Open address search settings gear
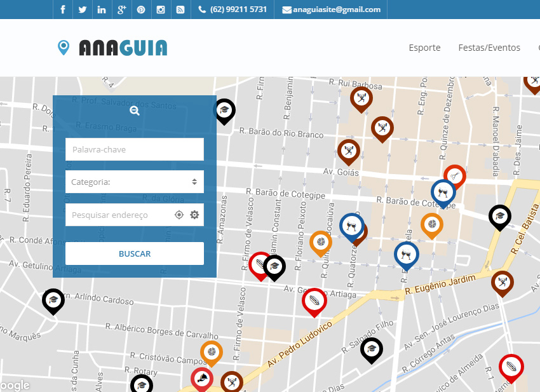The height and width of the screenshot is (392, 540). pyautogui.click(x=194, y=215)
